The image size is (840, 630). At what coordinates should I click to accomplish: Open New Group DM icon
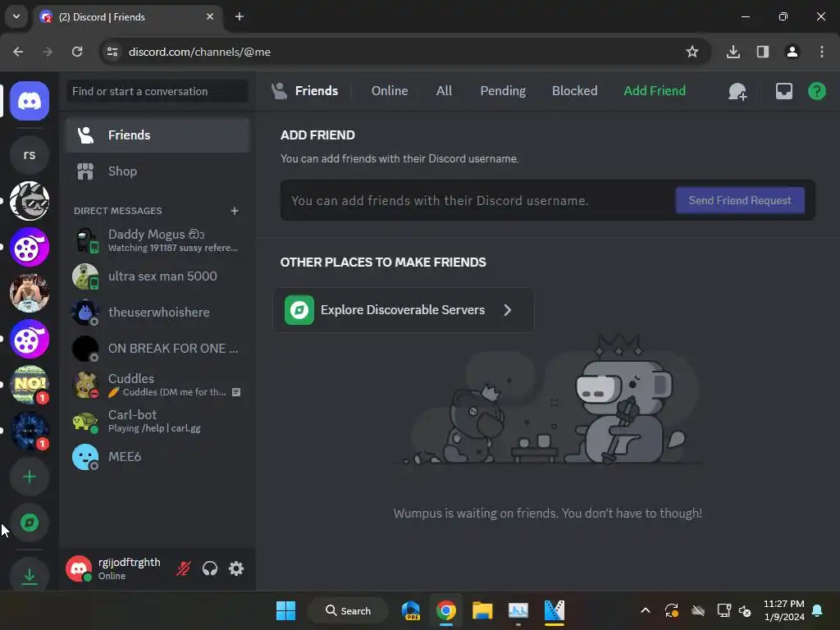click(737, 91)
